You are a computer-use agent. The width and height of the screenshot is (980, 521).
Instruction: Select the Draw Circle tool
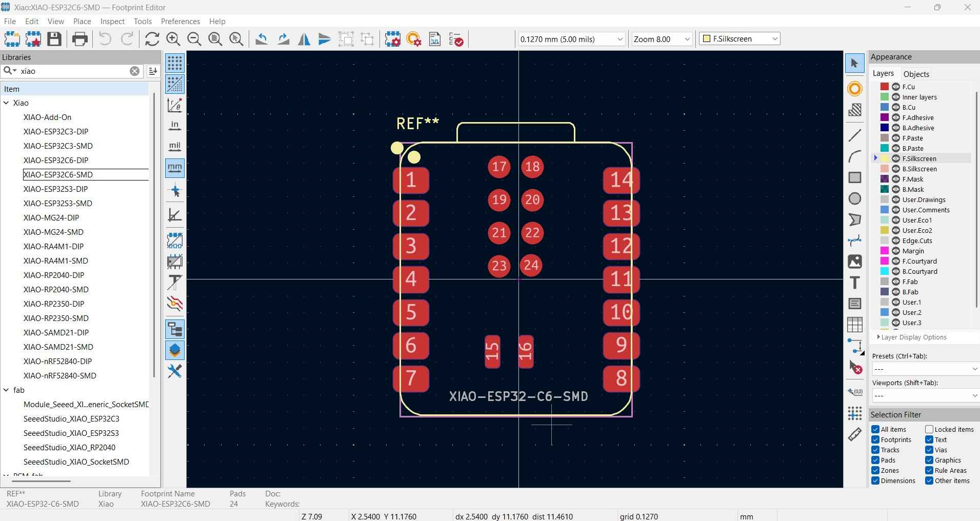pyautogui.click(x=854, y=198)
